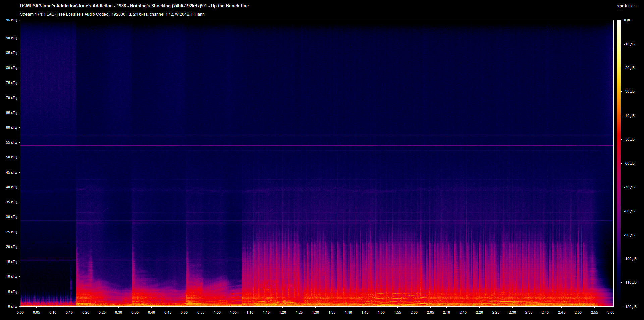Click the 0 кГц frequency axis label
Viewport: 644px width, 320px height.
[x=12, y=306]
